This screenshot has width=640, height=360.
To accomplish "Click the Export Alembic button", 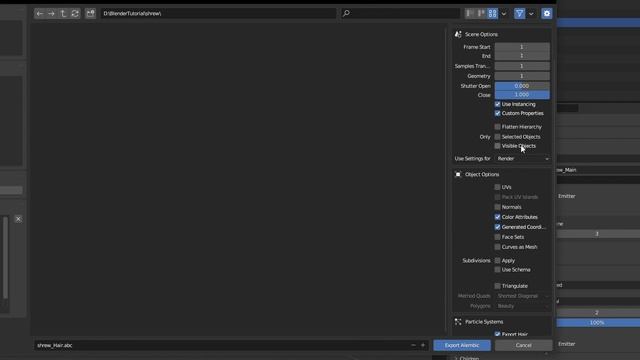I will coord(462,345).
